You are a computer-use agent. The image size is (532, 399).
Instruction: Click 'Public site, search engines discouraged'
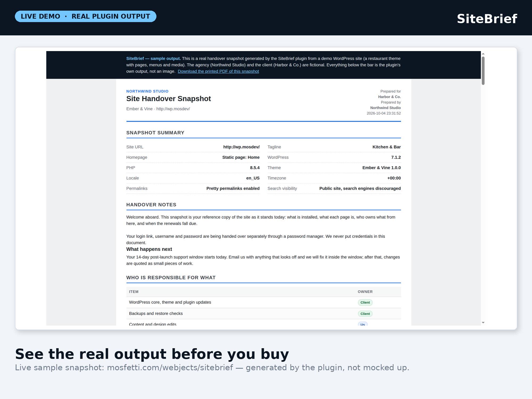(x=360, y=188)
